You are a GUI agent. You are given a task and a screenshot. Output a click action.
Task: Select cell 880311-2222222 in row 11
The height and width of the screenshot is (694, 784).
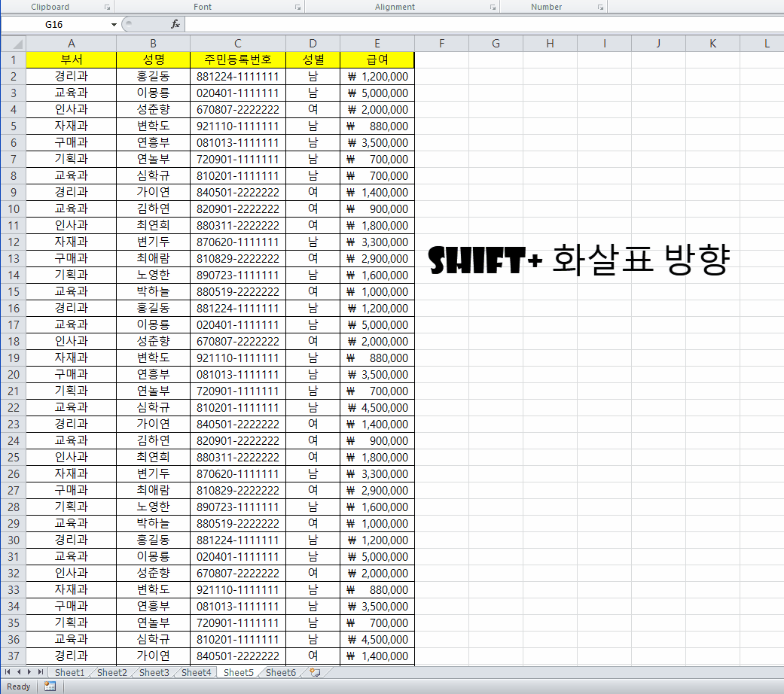pyautogui.click(x=238, y=225)
